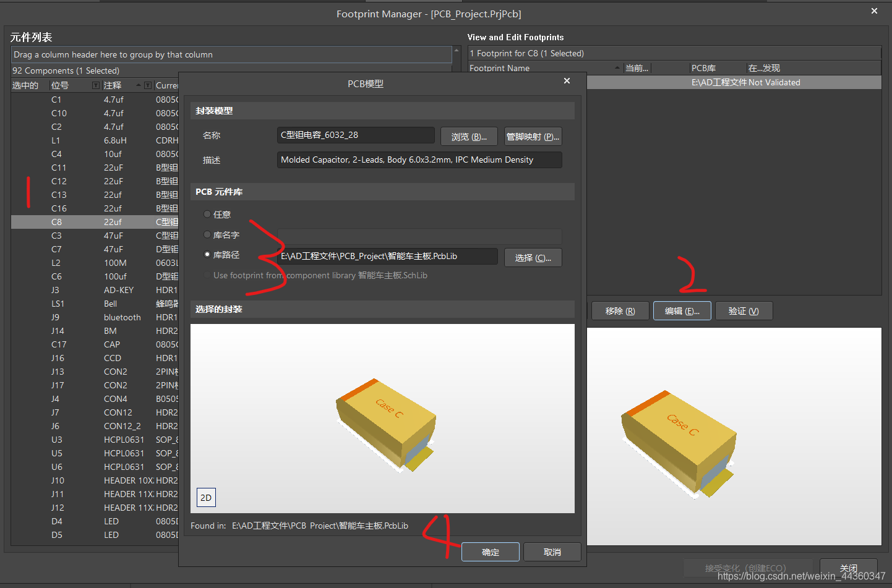Viewport: 892px width, 588px height.
Task: Select component row J16 CCD
Action: tap(95, 358)
